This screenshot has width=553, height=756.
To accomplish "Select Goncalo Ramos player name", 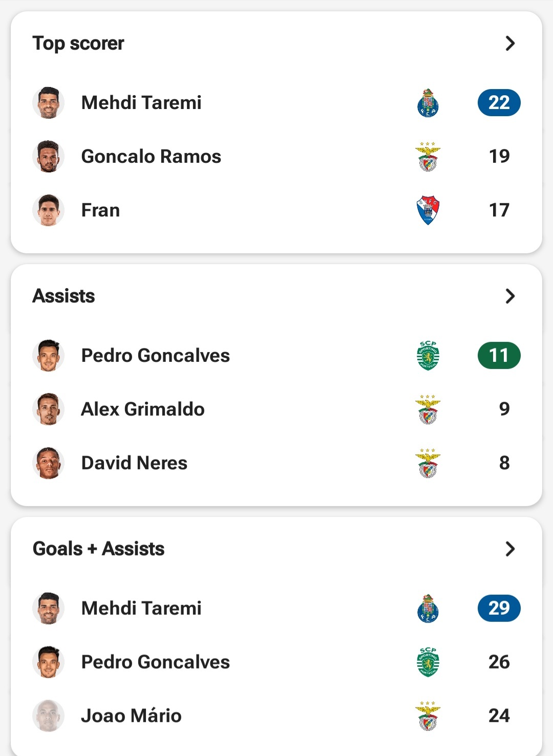I will [151, 157].
